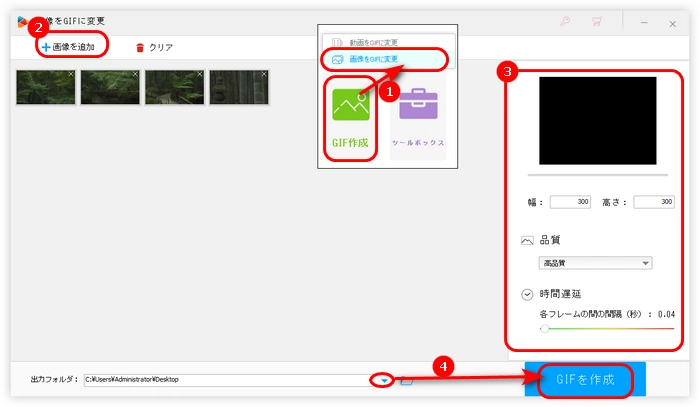Click the 0.04 interval value
Image resolution: width=700 pixels, height=407 pixels.
coord(667,315)
